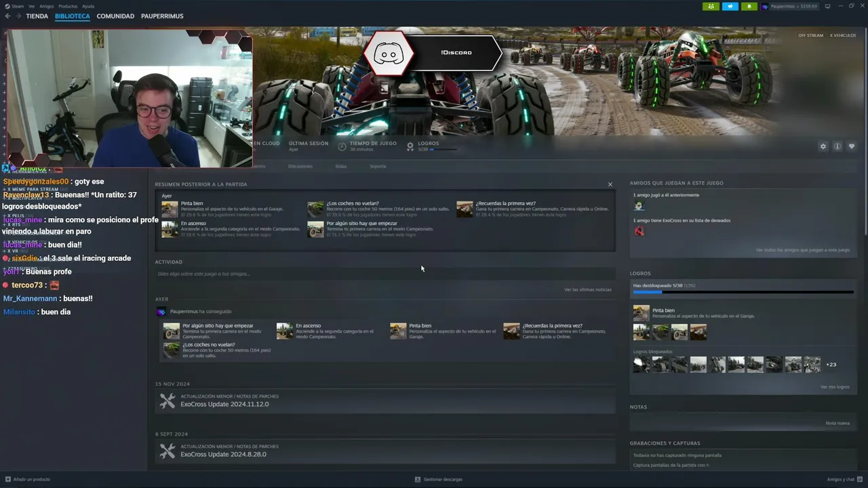Open ¿Los coches no vuelan? activity icon

coord(172,350)
